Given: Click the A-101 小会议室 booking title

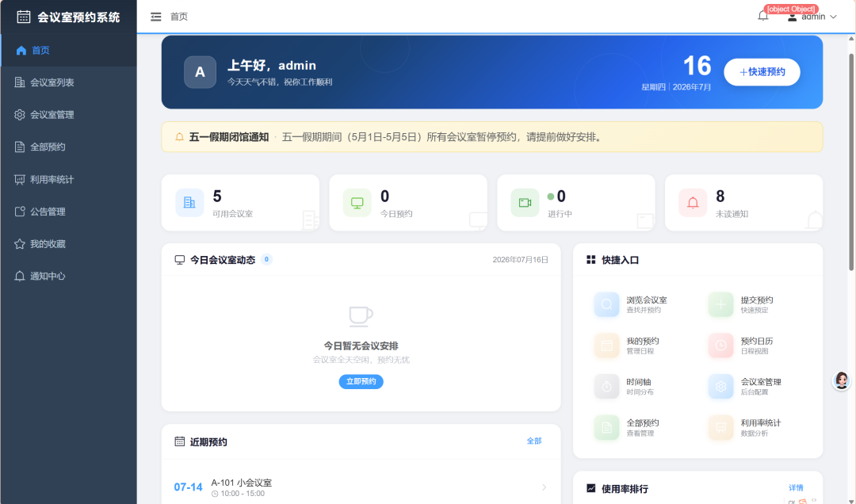Looking at the screenshot, I should click(241, 483).
